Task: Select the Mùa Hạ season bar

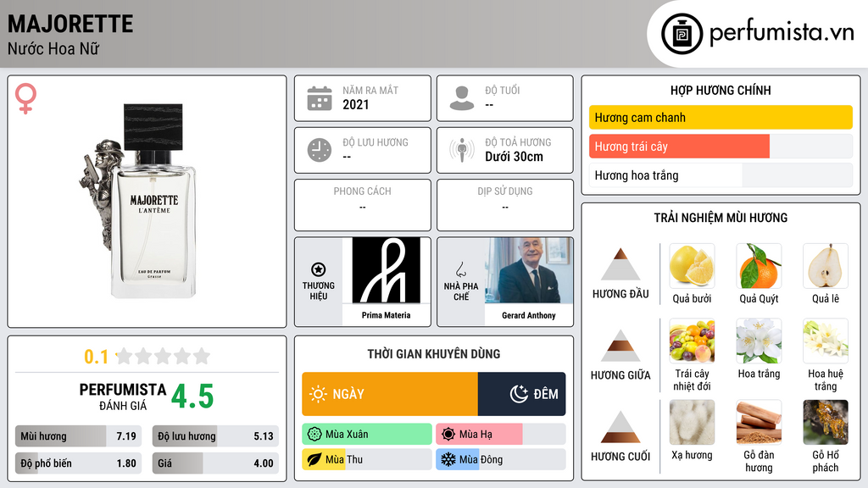Action: (500, 435)
